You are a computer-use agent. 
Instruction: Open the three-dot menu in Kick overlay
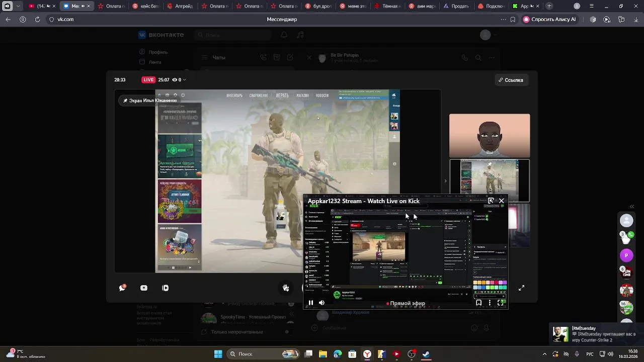pyautogui.click(x=490, y=303)
